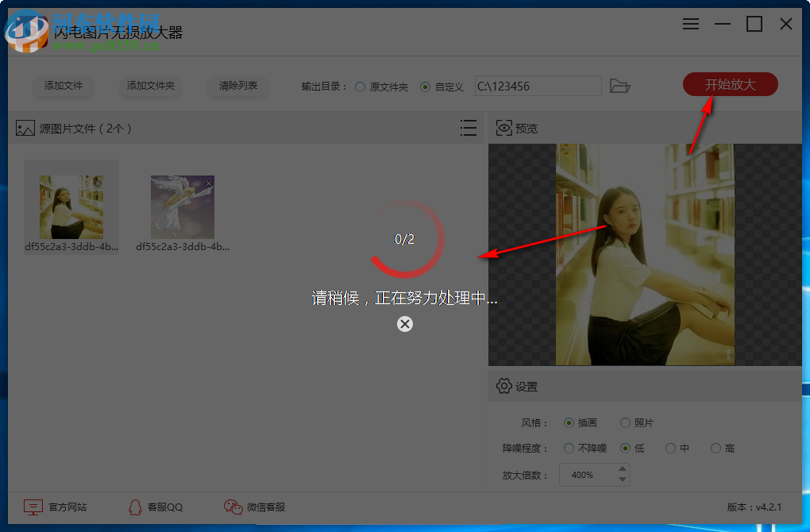Click the preview eye icon

(503, 128)
